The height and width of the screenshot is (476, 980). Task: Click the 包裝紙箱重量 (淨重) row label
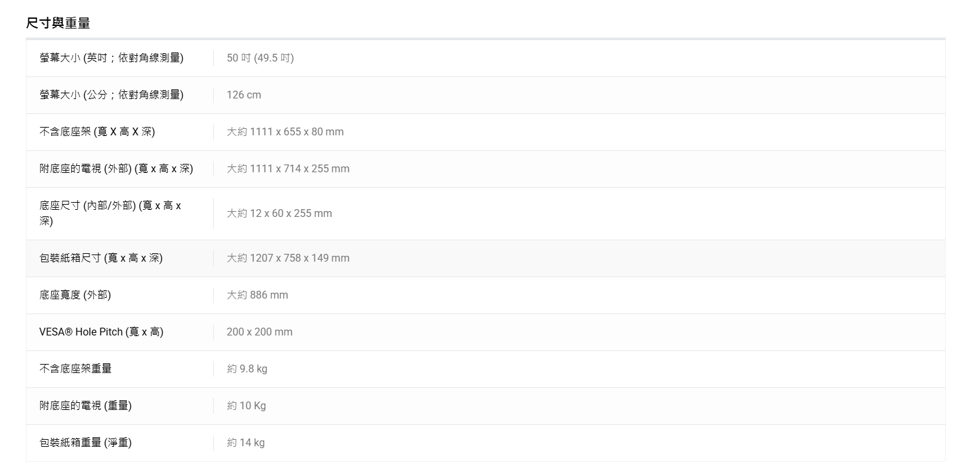[85, 442]
